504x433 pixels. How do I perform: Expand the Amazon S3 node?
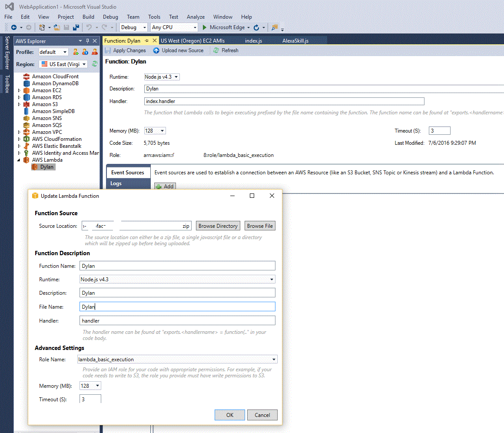(x=19, y=104)
